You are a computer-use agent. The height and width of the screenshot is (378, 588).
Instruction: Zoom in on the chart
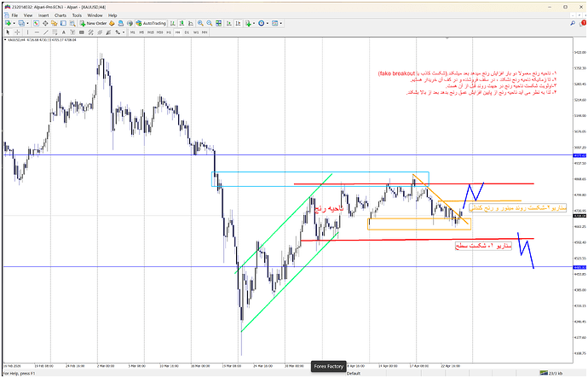[x=200, y=23]
